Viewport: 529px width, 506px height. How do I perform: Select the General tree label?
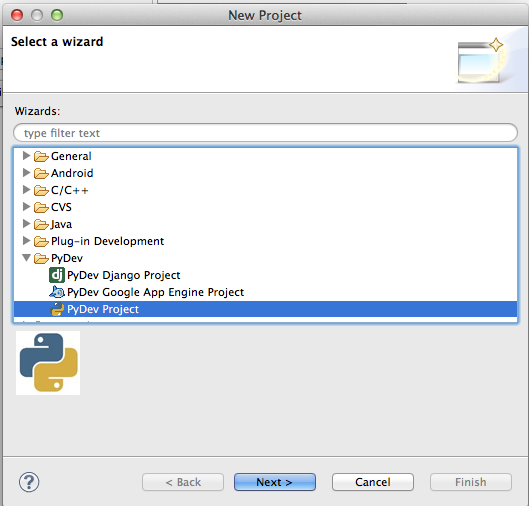(x=71, y=156)
